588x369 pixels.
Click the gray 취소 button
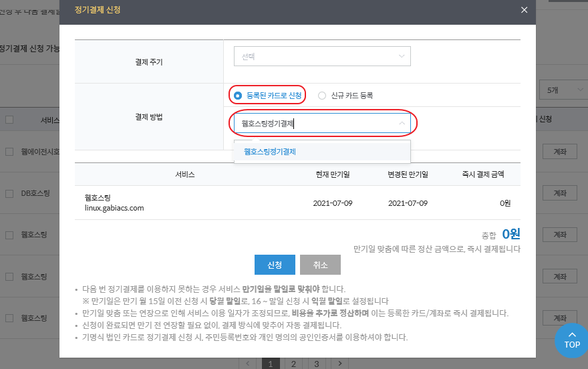[320, 265]
